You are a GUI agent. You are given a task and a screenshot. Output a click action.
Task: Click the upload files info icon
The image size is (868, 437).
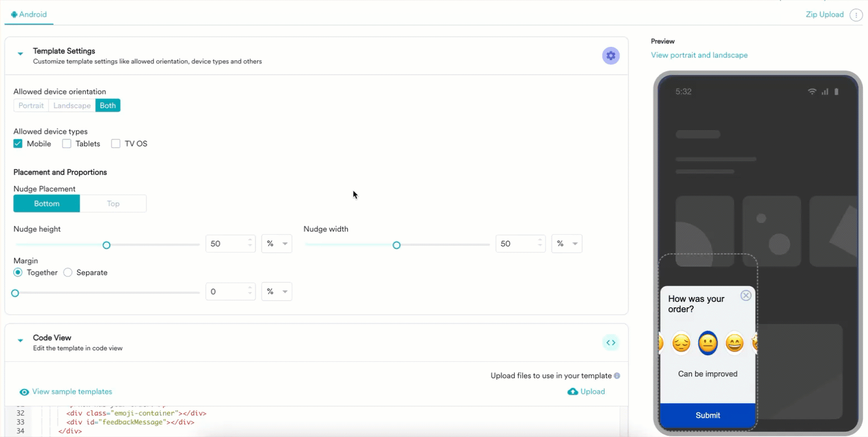click(x=617, y=376)
